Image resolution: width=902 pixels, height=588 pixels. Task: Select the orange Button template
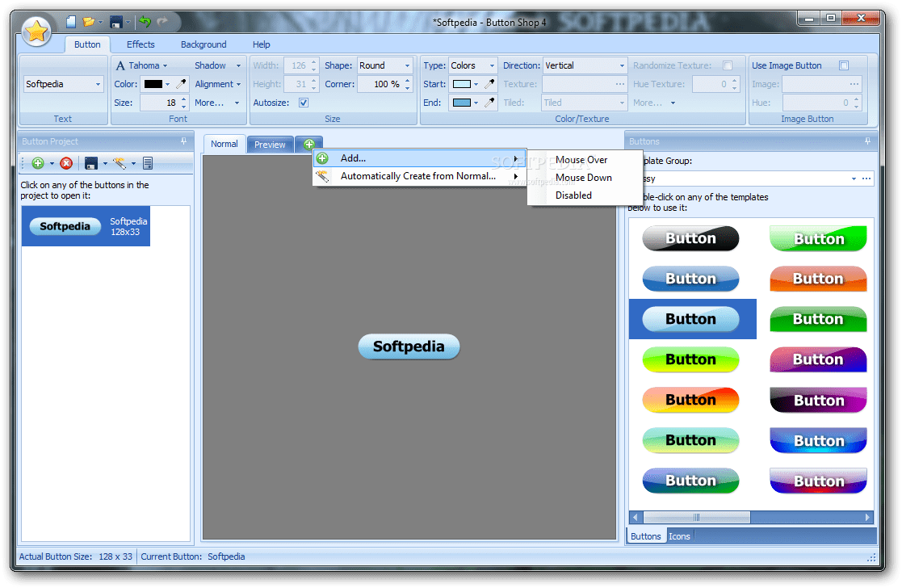818,279
